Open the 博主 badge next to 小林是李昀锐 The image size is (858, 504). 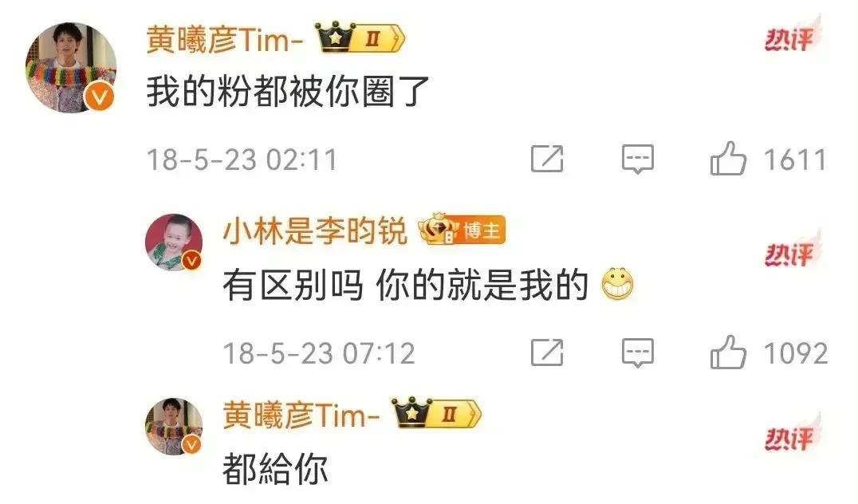(x=462, y=230)
